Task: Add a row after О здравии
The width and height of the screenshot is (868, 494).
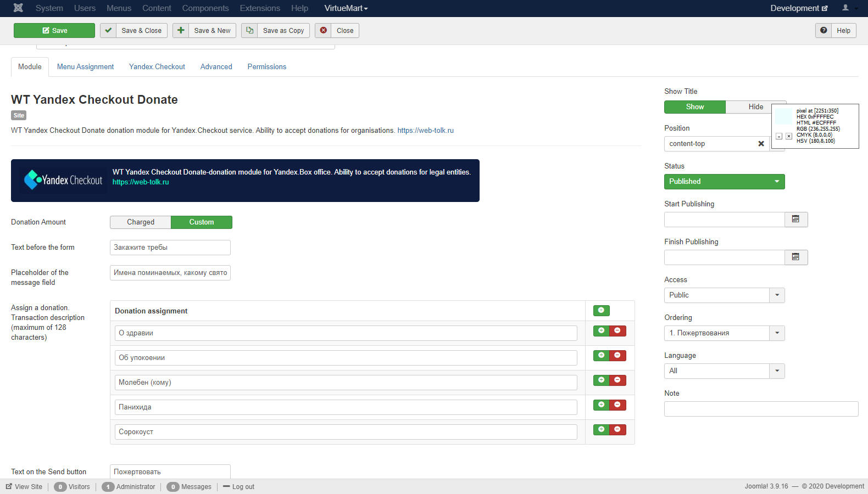Action: click(601, 330)
